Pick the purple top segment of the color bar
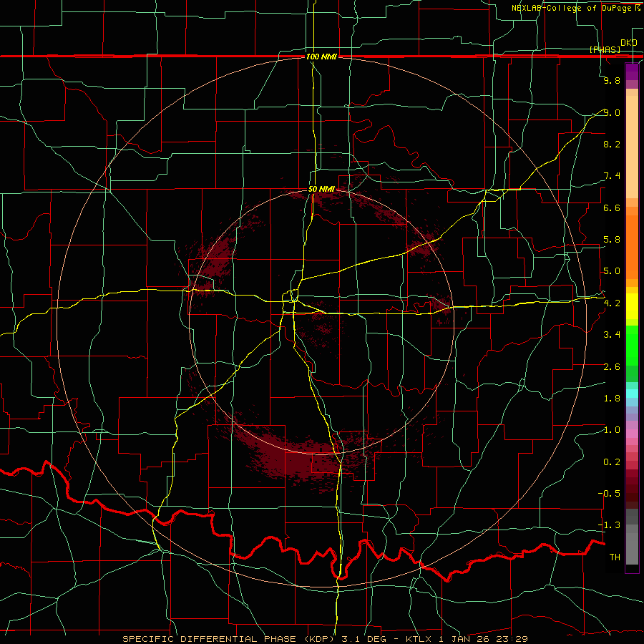 tap(632, 72)
